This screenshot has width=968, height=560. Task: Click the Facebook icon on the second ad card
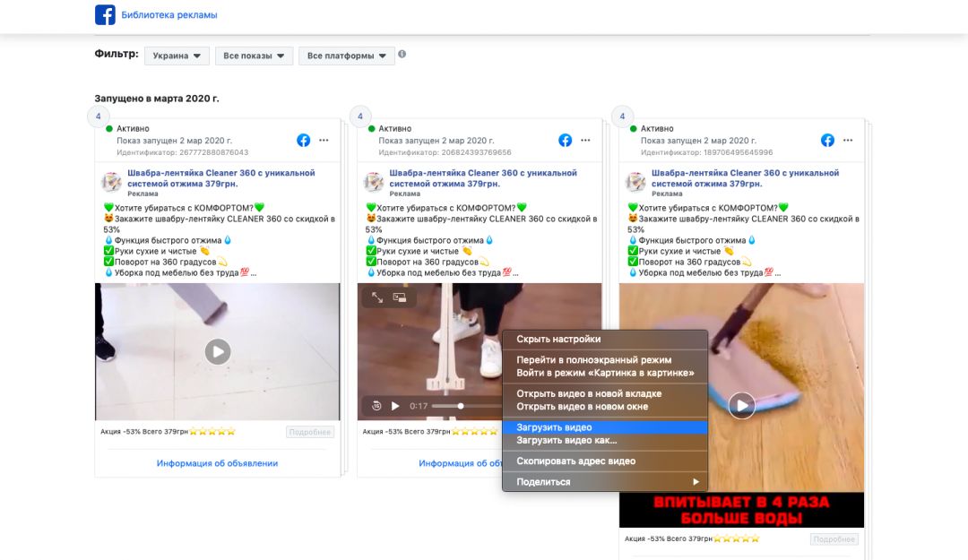(565, 140)
